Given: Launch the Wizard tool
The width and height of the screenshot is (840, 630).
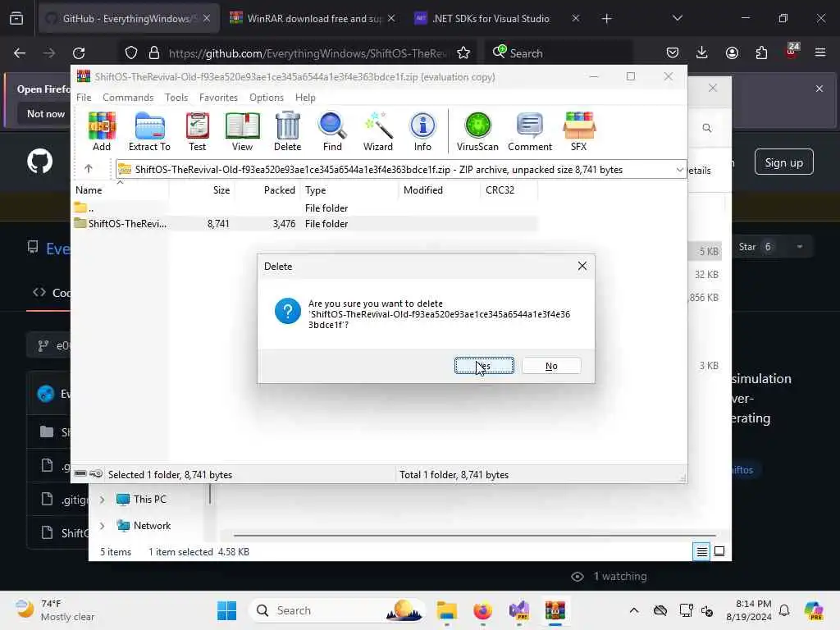Looking at the screenshot, I should pyautogui.click(x=377, y=132).
